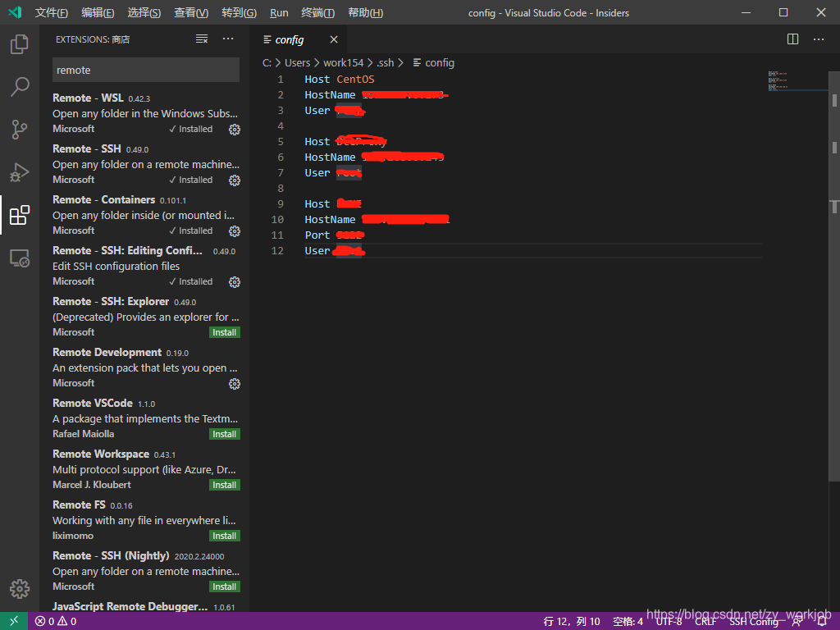Open the 查看(V) menu
This screenshot has height=630, width=840.
191,13
